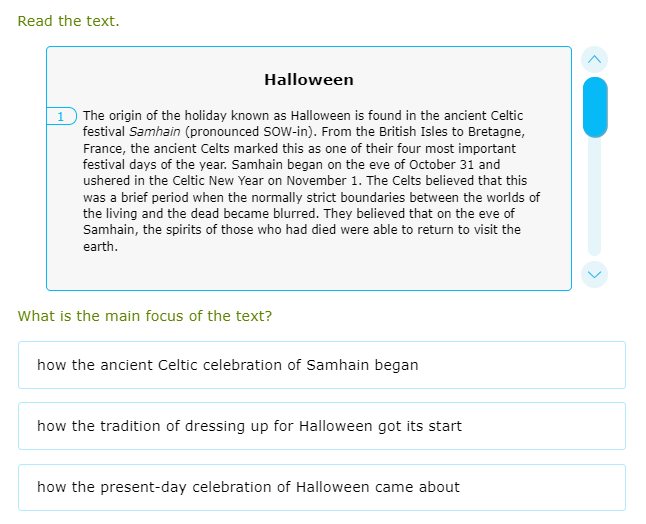Viewport: 646px width, 524px height.
Task: Click the paragraph number 1 marker
Action: (x=61, y=117)
